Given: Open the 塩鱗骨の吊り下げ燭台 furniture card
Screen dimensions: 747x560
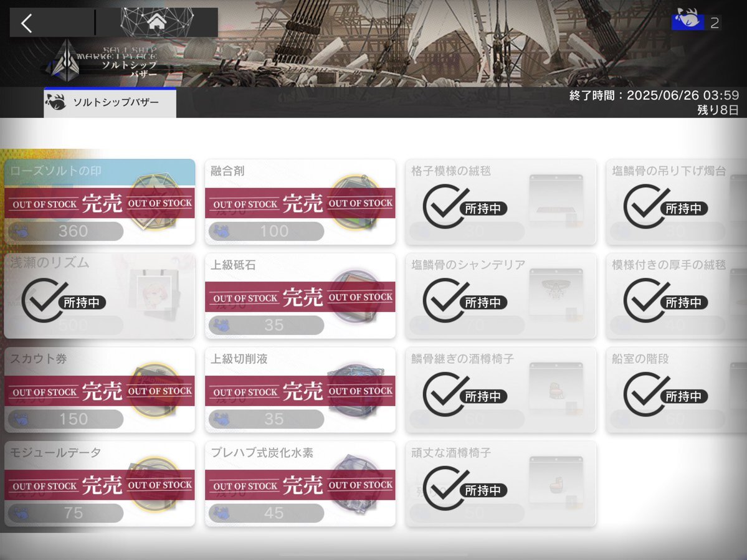Looking at the screenshot, I should (x=677, y=202).
